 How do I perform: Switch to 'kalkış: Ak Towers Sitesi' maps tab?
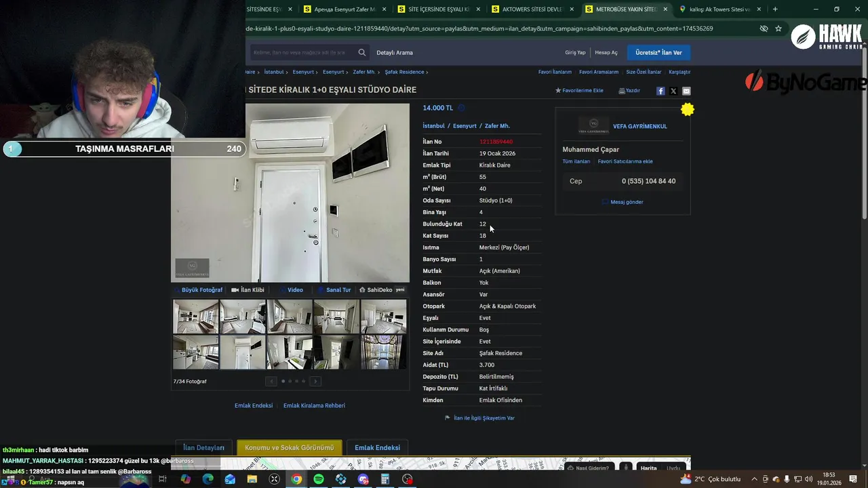[x=719, y=9]
